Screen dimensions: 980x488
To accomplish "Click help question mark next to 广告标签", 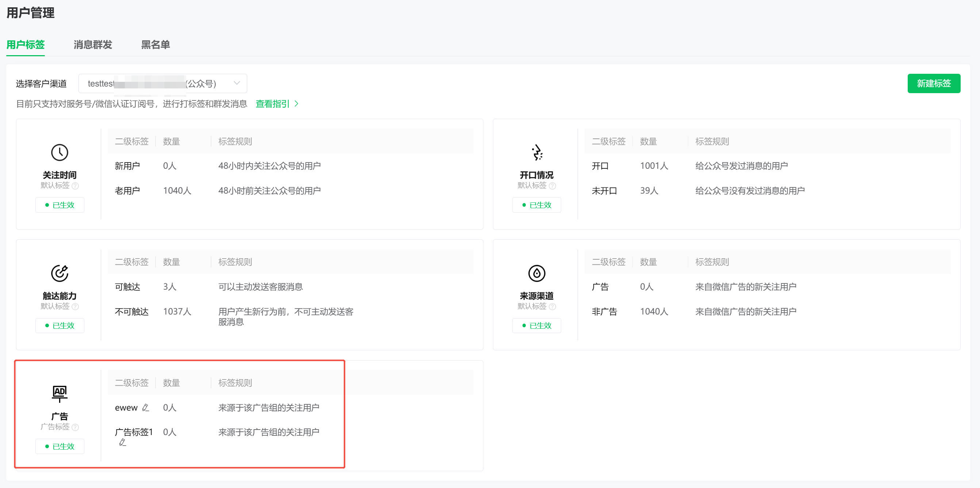I will (75, 427).
